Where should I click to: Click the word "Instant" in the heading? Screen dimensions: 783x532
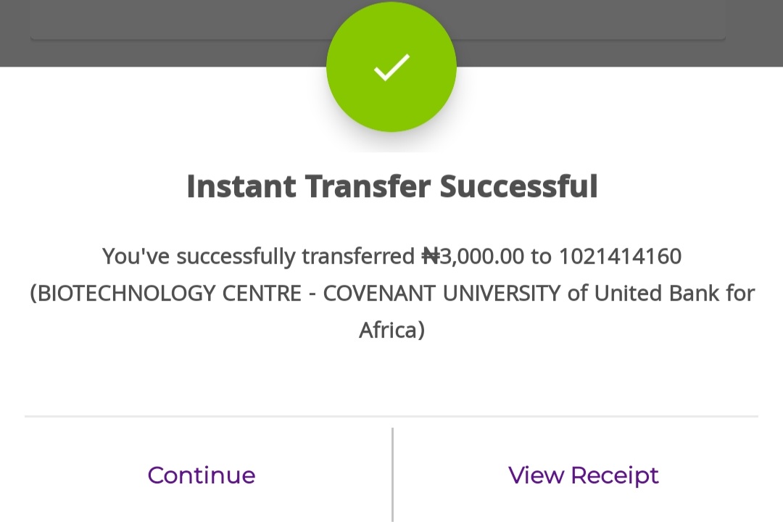tap(241, 186)
